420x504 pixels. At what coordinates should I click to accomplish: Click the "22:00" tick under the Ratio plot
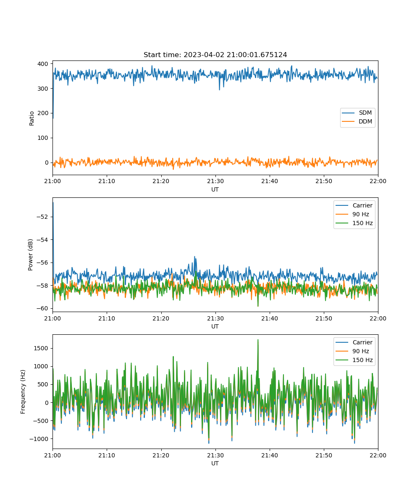pyautogui.click(x=378, y=181)
